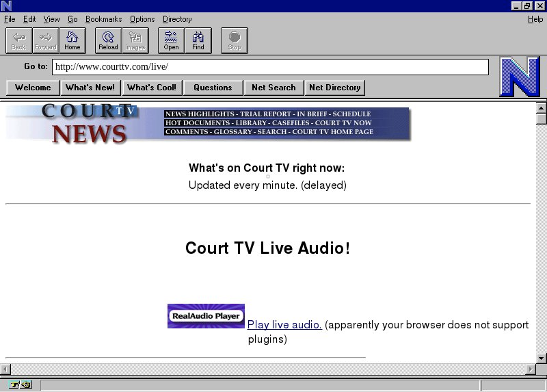
Task: Click the Find binoculars icon
Action: pyautogui.click(x=198, y=40)
